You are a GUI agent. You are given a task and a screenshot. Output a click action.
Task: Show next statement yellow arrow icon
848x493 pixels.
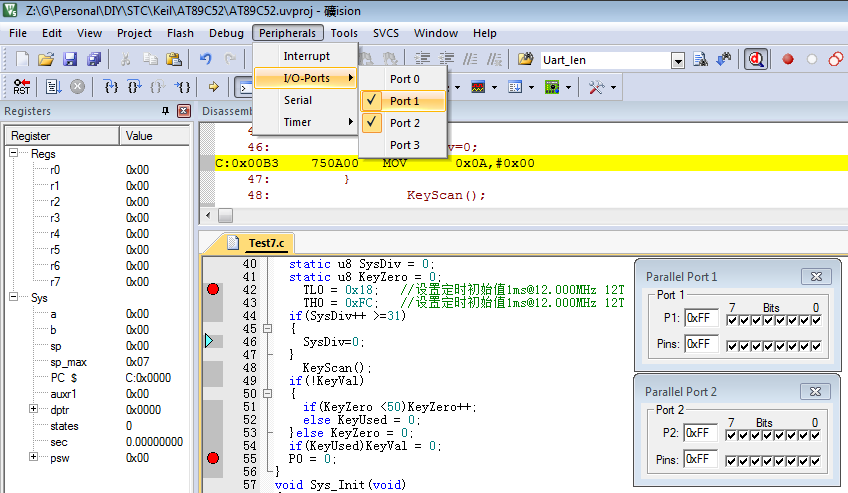214,86
